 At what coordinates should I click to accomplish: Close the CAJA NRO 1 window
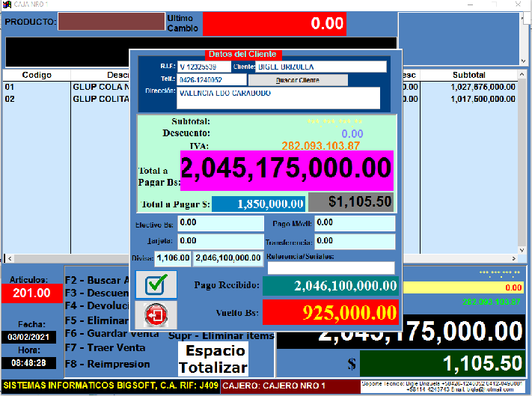(x=519, y=5)
